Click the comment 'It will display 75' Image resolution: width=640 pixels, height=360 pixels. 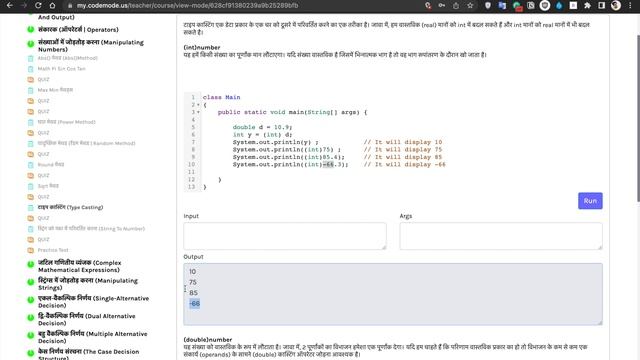[x=403, y=149]
